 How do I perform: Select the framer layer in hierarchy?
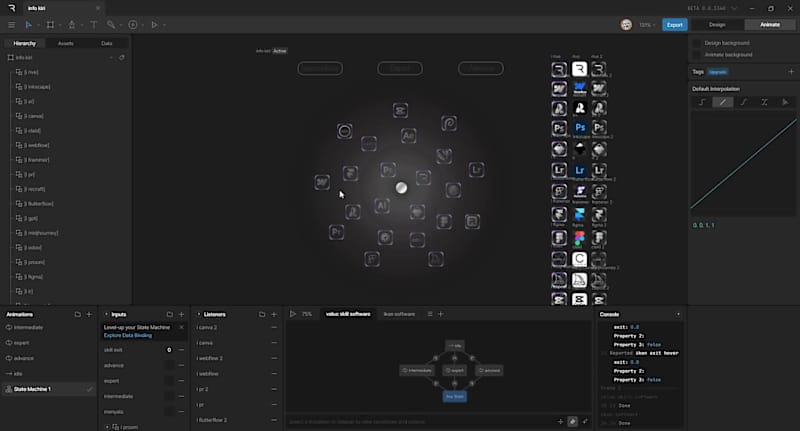pos(66,160)
